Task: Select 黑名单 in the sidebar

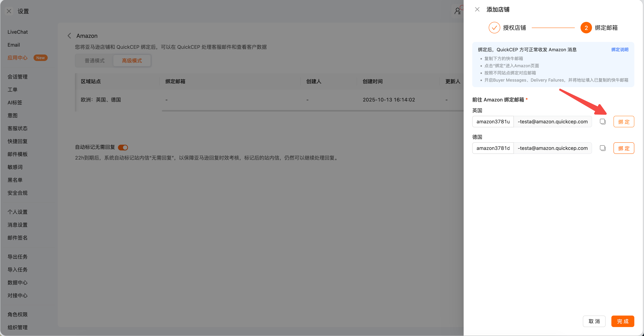Action: tap(15, 180)
